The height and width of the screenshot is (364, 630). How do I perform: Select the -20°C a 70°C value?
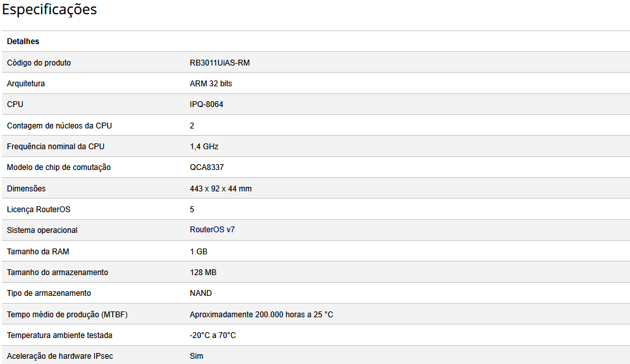(x=213, y=335)
